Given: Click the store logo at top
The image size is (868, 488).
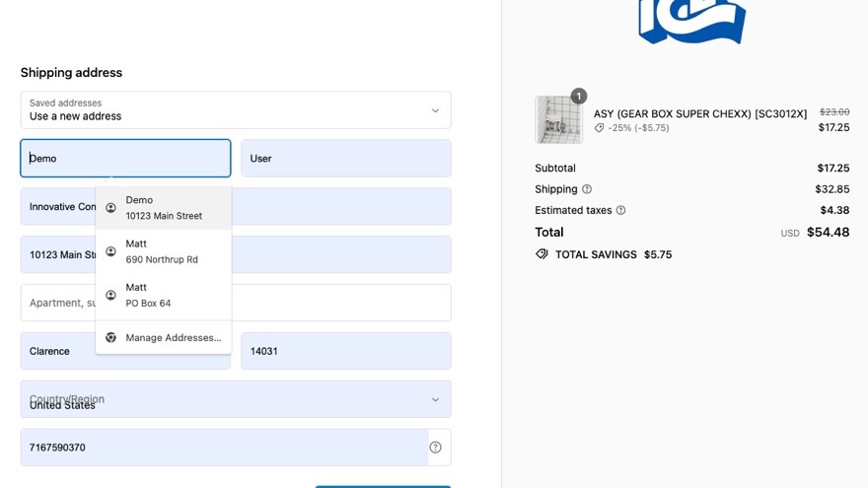Looking at the screenshot, I should (x=692, y=21).
